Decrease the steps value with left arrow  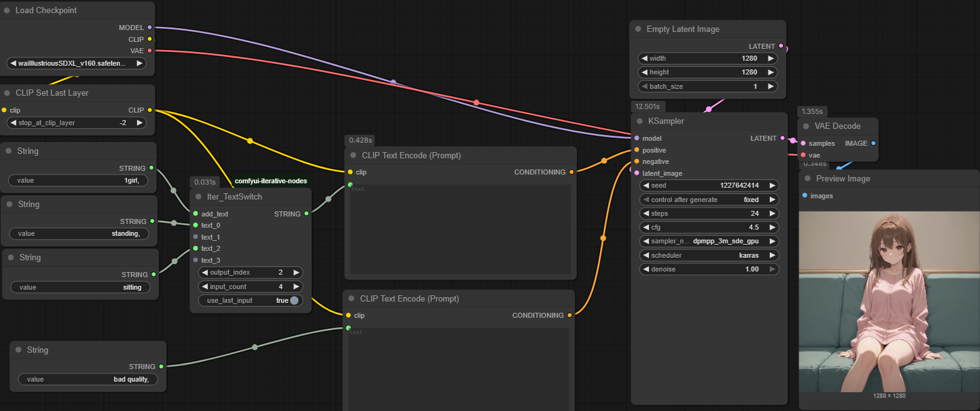coord(645,213)
